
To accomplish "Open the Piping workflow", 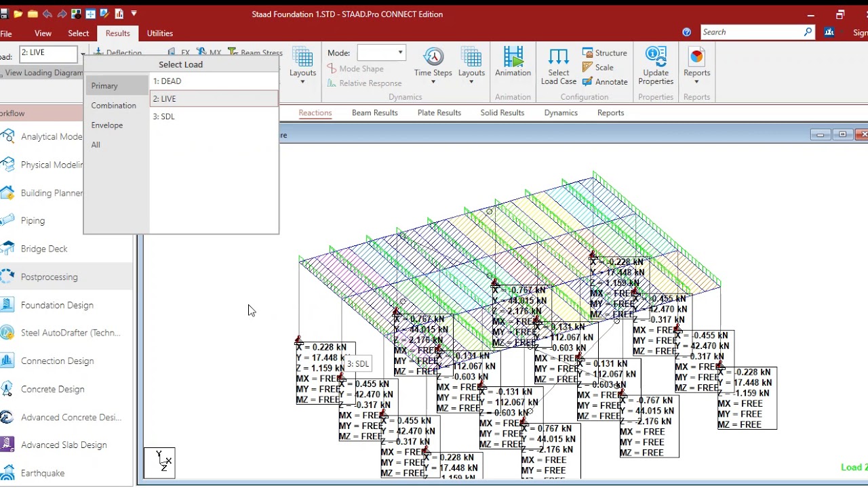I will click(x=66, y=220).
